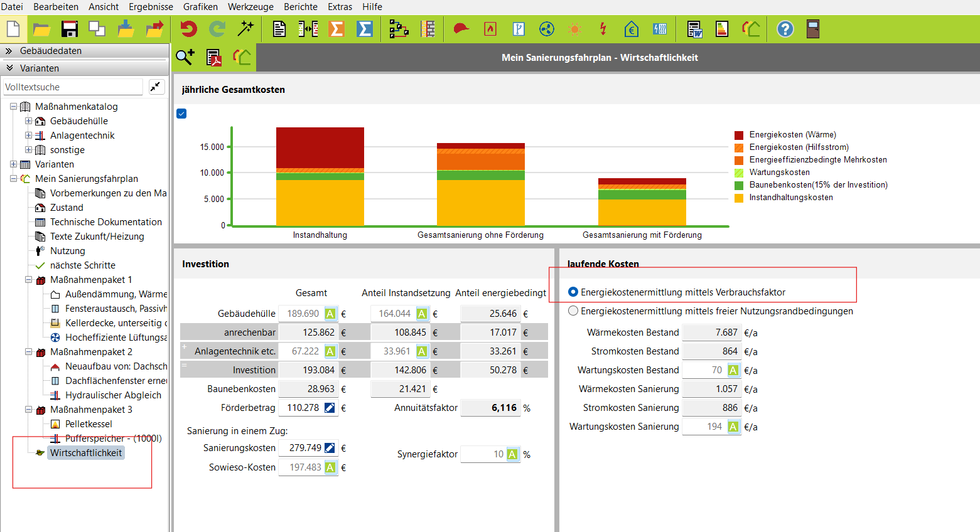Click the save floppy disk icon

69,29
